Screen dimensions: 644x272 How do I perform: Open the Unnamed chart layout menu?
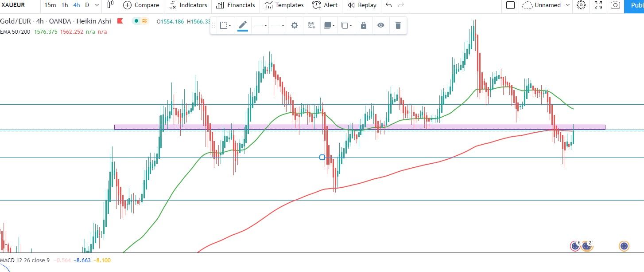[547, 5]
